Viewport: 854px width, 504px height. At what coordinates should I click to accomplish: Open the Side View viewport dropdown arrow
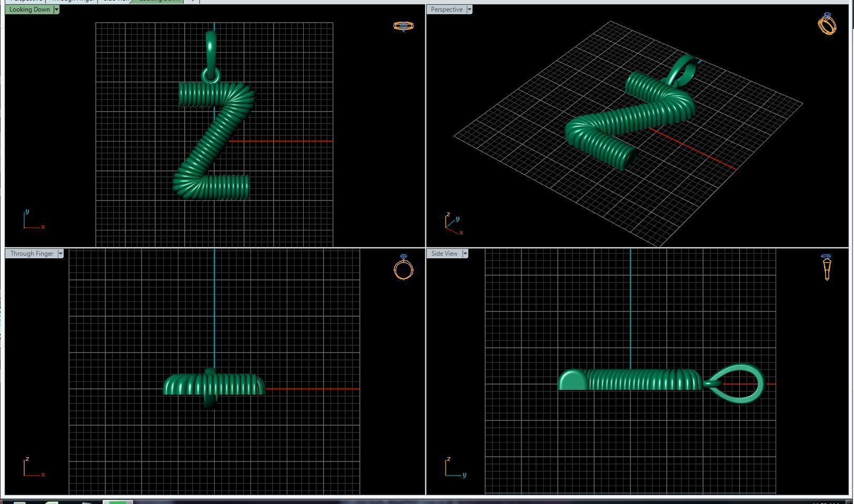tap(465, 254)
